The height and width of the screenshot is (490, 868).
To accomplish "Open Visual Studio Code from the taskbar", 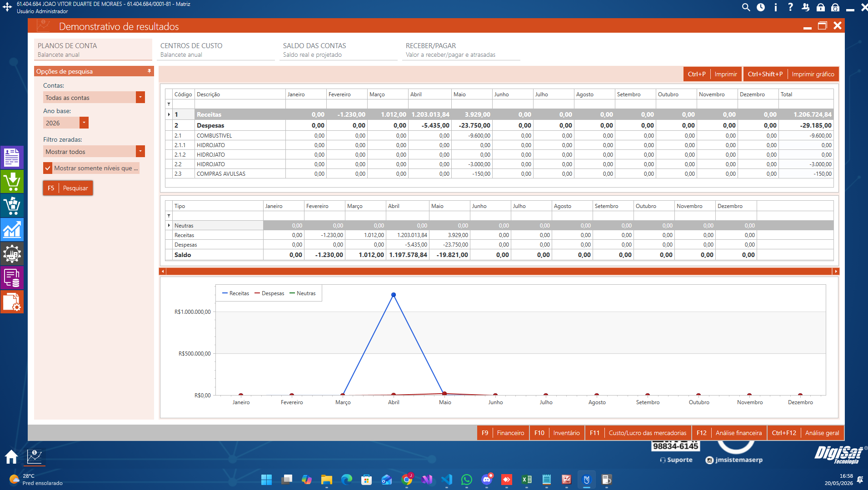I will tap(447, 480).
